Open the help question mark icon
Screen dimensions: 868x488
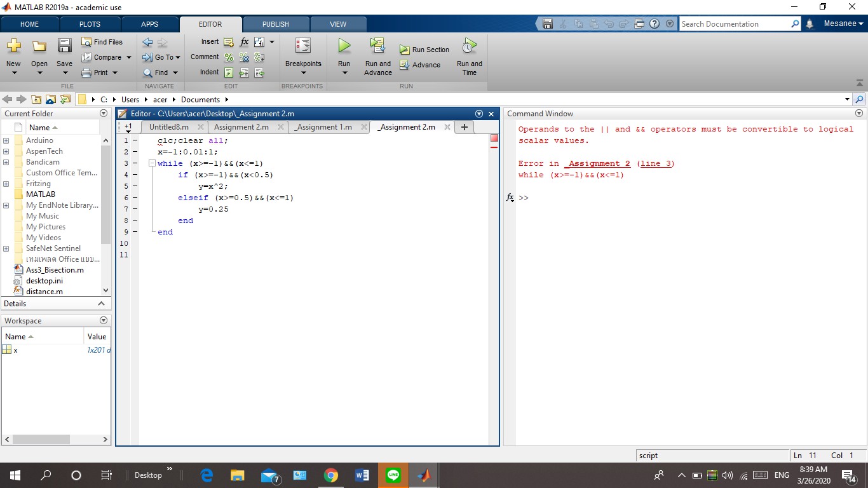(x=653, y=24)
